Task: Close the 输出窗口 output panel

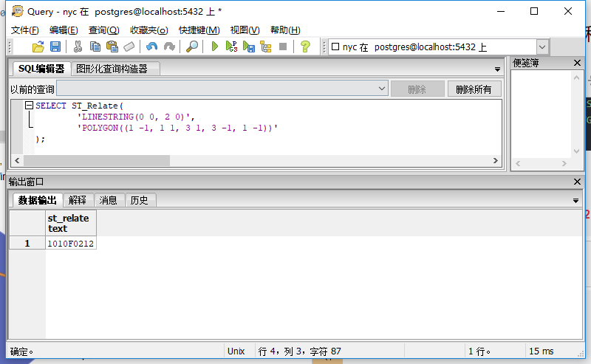Action: point(577,182)
